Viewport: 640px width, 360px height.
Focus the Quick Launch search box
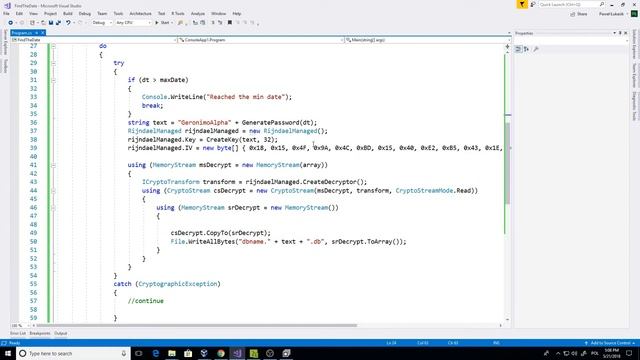pos(571,4)
